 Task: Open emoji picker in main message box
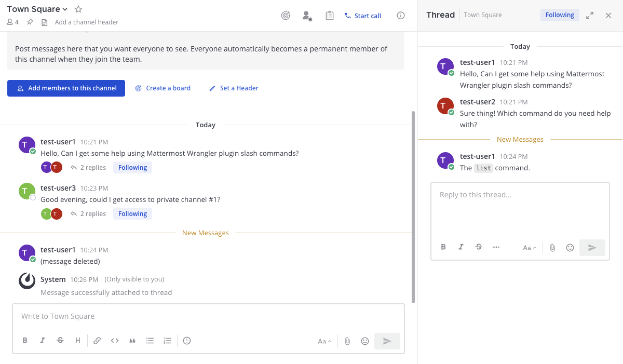[x=365, y=341]
